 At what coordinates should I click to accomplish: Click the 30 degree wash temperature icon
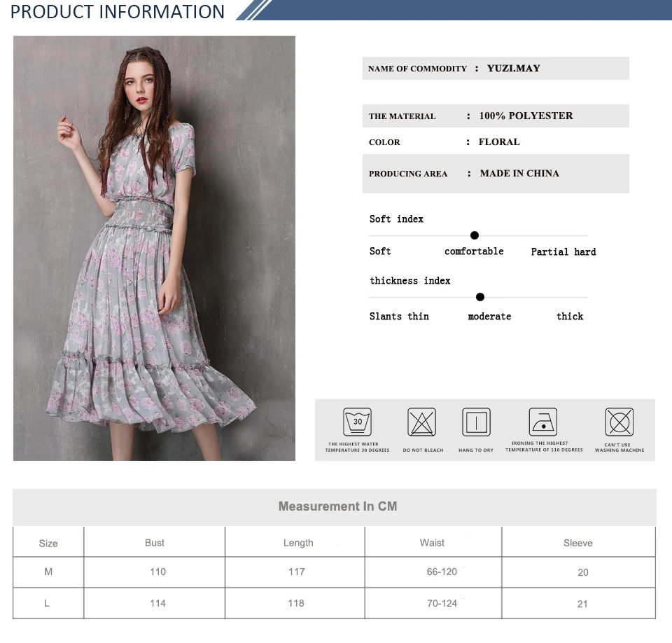tap(357, 422)
